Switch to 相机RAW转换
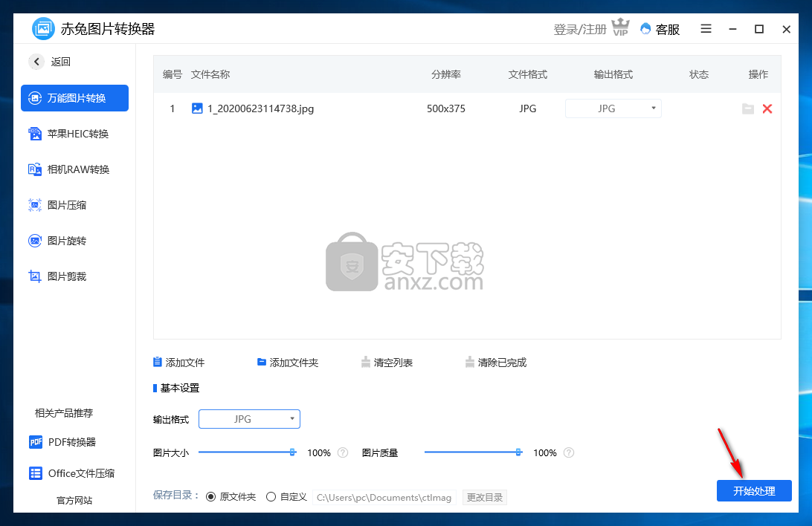The height and width of the screenshot is (526, 812). point(68,169)
